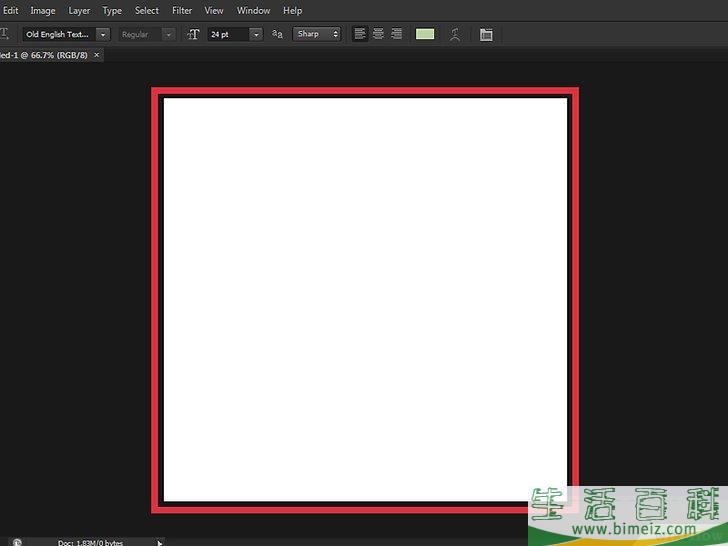Screen dimensions: 728x546
Task: Expand the font style dropdown arrow
Action: 169,34
